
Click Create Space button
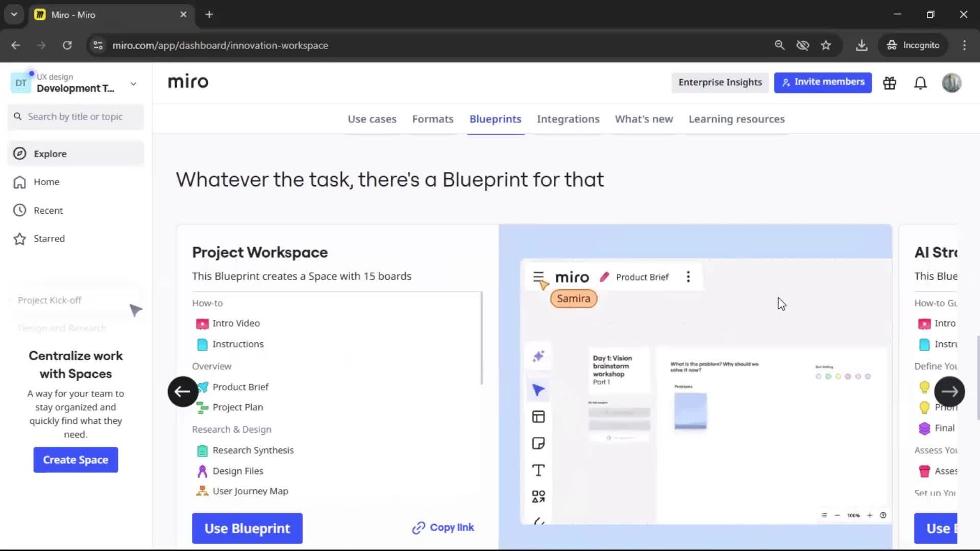[76, 460]
